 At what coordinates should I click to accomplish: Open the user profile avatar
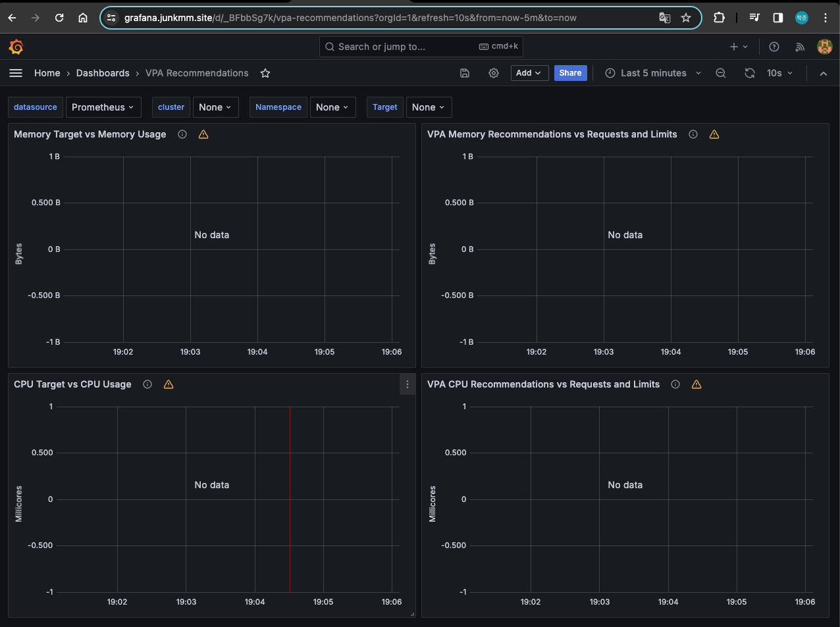(824, 47)
